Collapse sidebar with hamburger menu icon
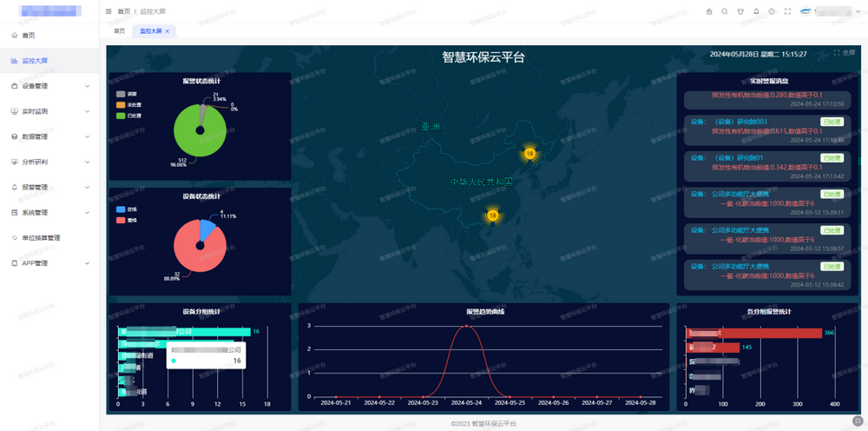This screenshot has height=431, width=868. [108, 11]
